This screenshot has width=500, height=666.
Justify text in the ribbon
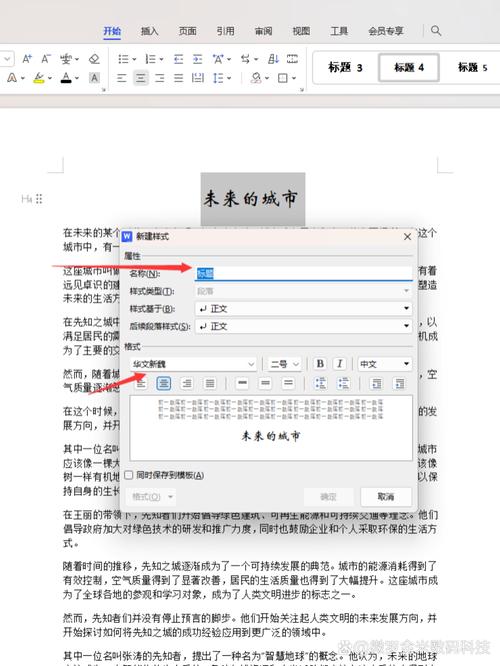coord(178,78)
